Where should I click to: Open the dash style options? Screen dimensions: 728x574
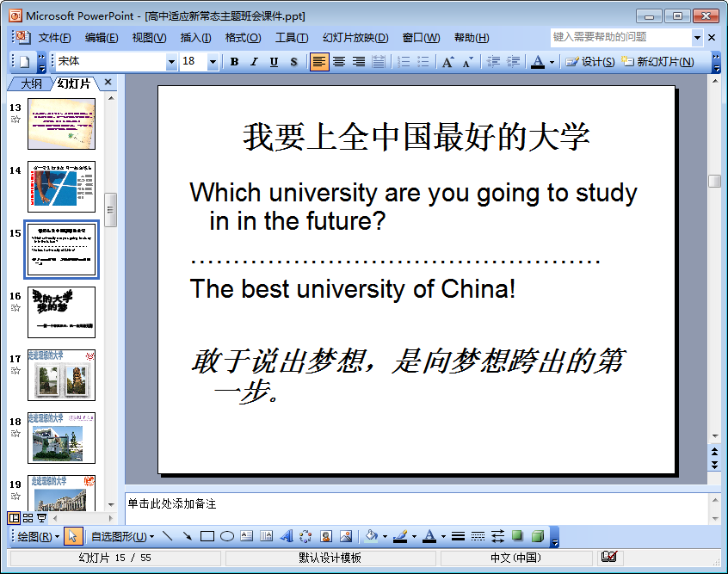point(478,536)
